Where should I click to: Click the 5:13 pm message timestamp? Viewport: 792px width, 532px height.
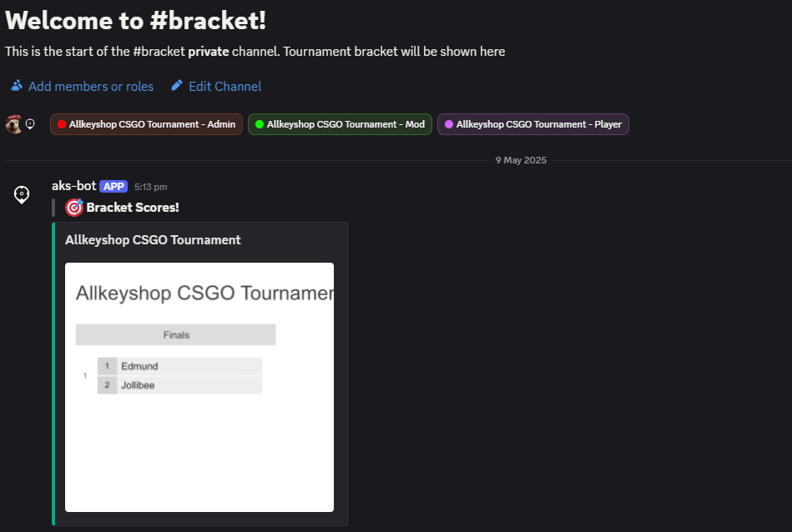pyautogui.click(x=151, y=187)
